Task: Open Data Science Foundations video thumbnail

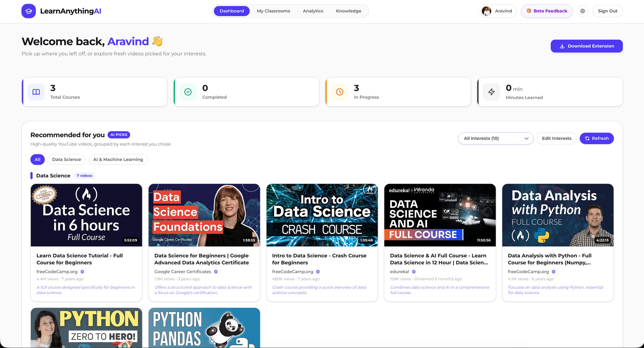Action: click(204, 215)
